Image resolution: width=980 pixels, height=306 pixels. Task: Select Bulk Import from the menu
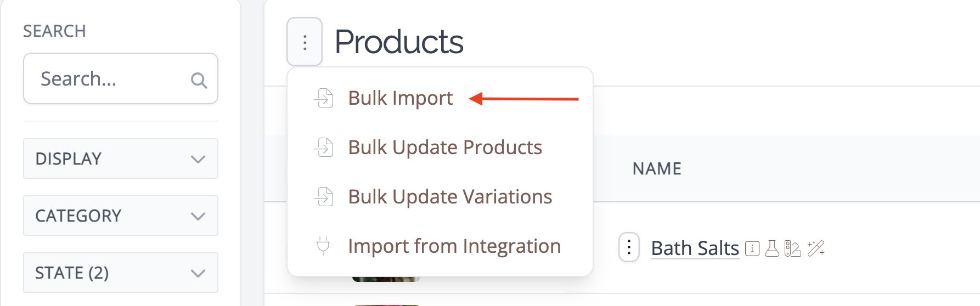(x=400, y=98)
